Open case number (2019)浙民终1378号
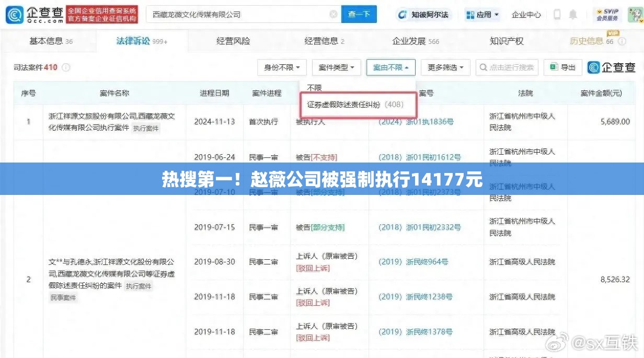 (x=415, y=332)
